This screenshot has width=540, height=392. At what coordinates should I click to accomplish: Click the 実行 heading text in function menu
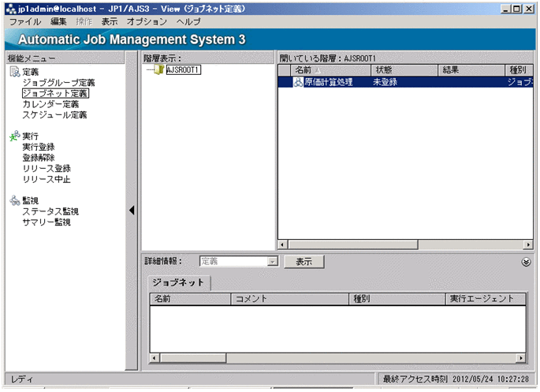31,136
